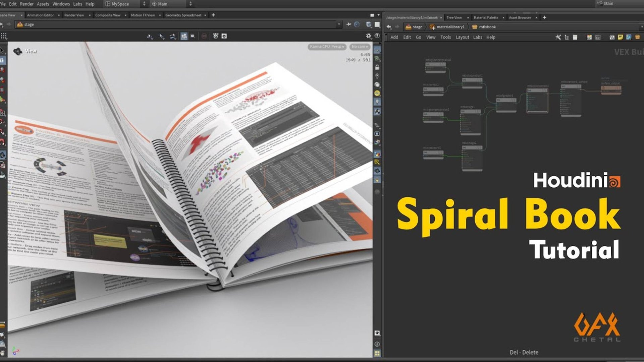
Task: Toggle the grid display in the network editor
Action: (598, 37)
